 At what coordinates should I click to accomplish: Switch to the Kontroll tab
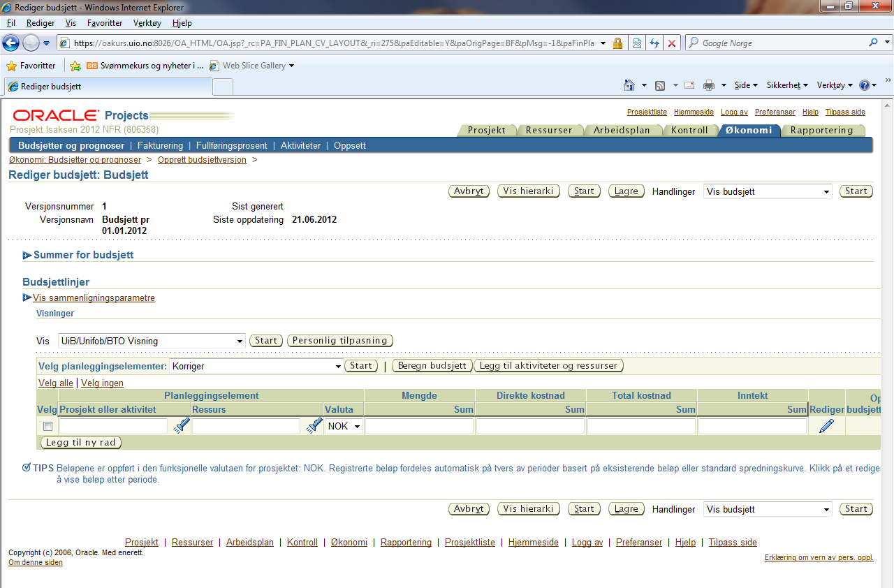click(689, 130)
